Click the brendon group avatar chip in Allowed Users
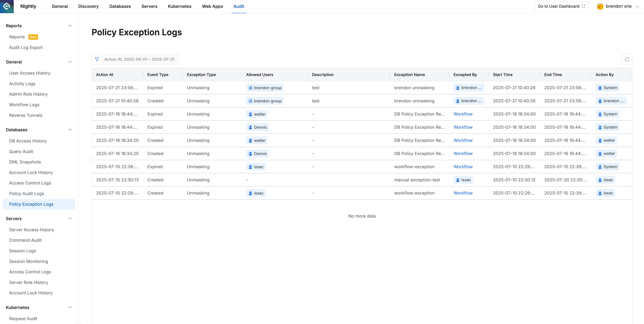The height and width of the screenshot is (324, 644). click(265, 88)
